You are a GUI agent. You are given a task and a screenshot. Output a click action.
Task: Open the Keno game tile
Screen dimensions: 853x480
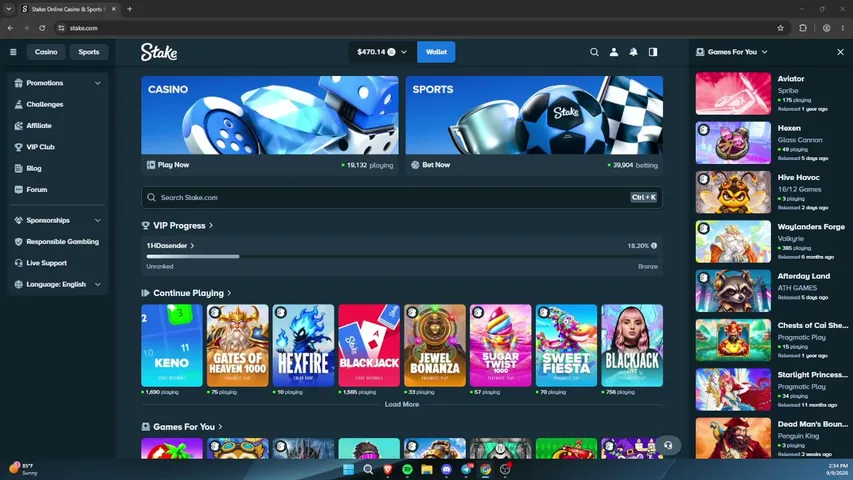(172, 346)
